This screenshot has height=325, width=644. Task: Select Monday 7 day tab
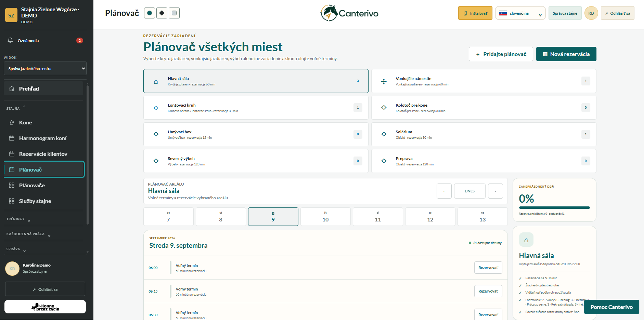(x=168, y=217)
